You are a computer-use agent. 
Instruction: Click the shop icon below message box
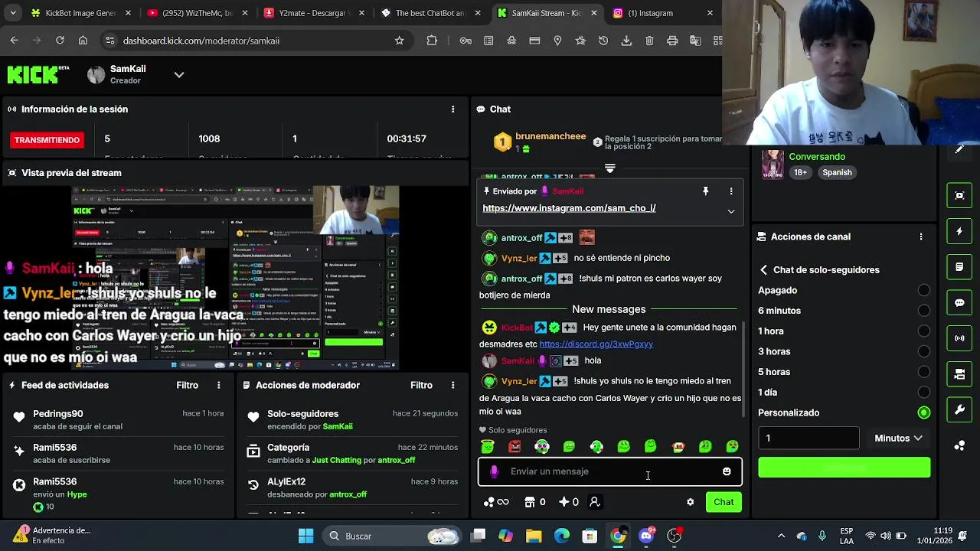[529, 502]
